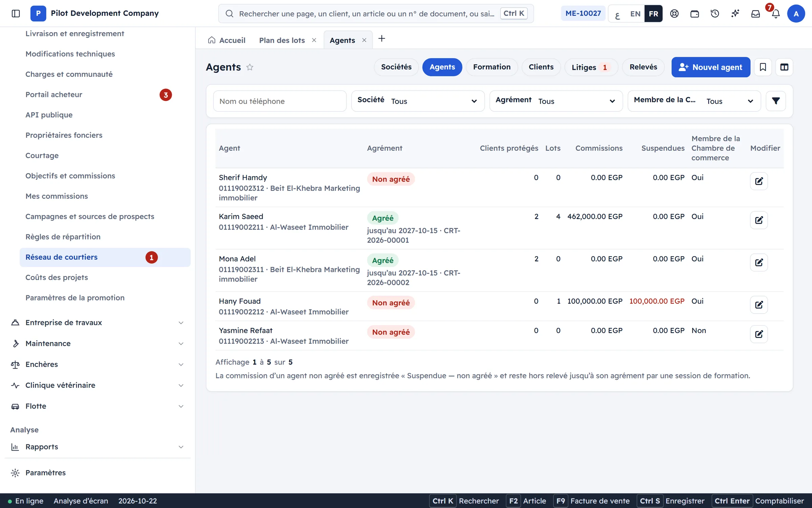
Task: Edit agent Hany Fouad
Action: coord(759,305)
